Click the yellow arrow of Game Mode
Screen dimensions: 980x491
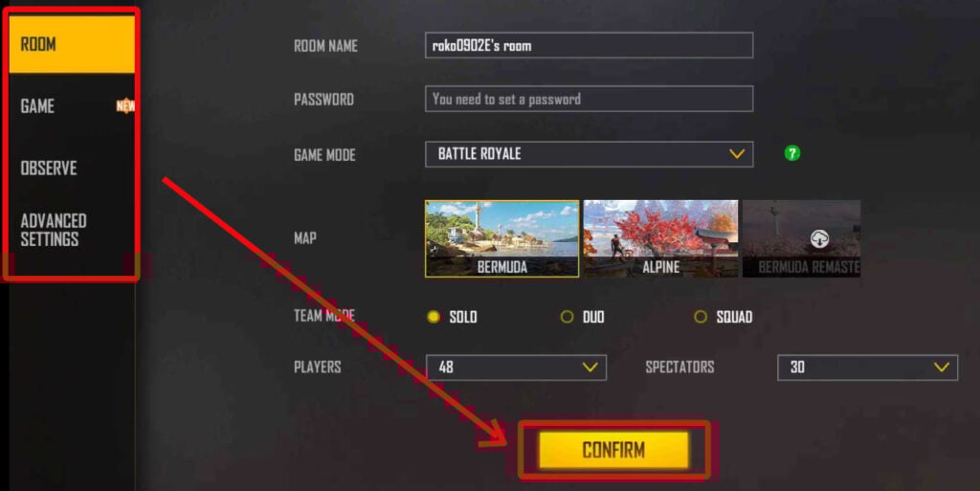(x=737, y=154)
